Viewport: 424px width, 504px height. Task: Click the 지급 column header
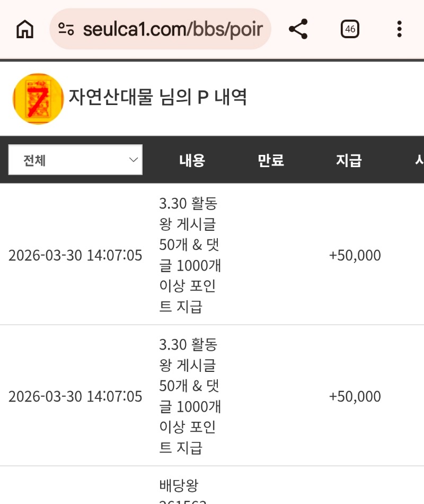tap(348, 160)
